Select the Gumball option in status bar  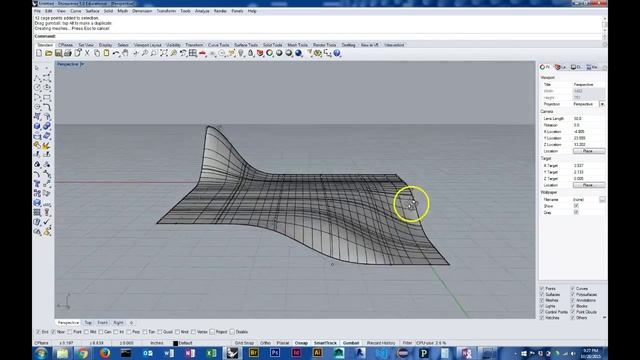[x=351, y=343]
